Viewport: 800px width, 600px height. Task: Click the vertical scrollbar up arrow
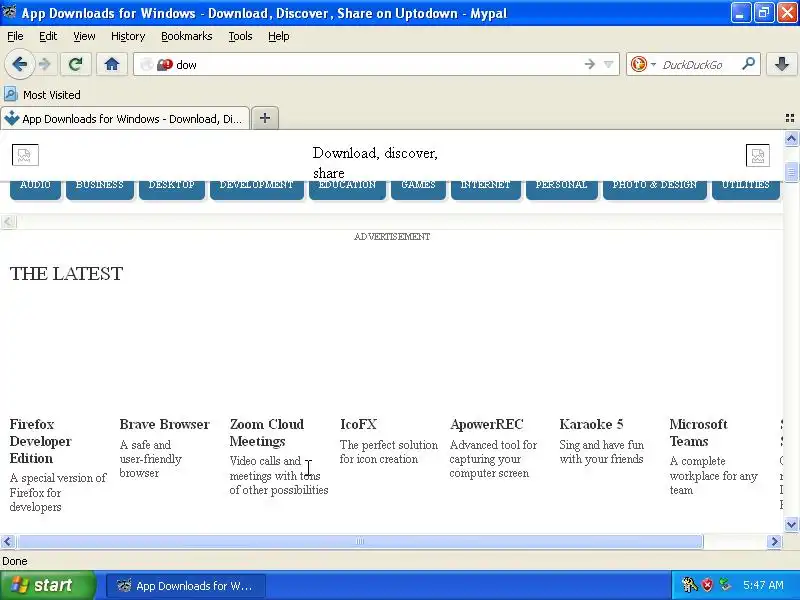(x=791, y=138)
